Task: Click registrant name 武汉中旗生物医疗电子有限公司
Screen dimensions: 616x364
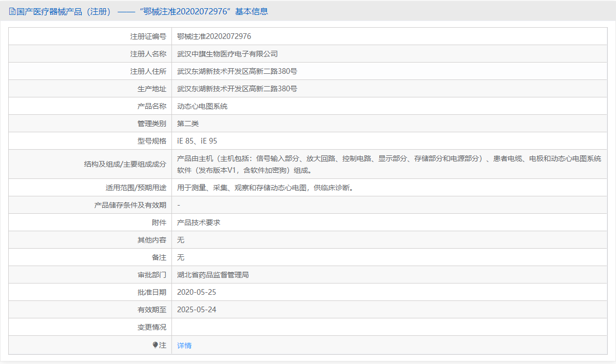Action: (227, 54)
